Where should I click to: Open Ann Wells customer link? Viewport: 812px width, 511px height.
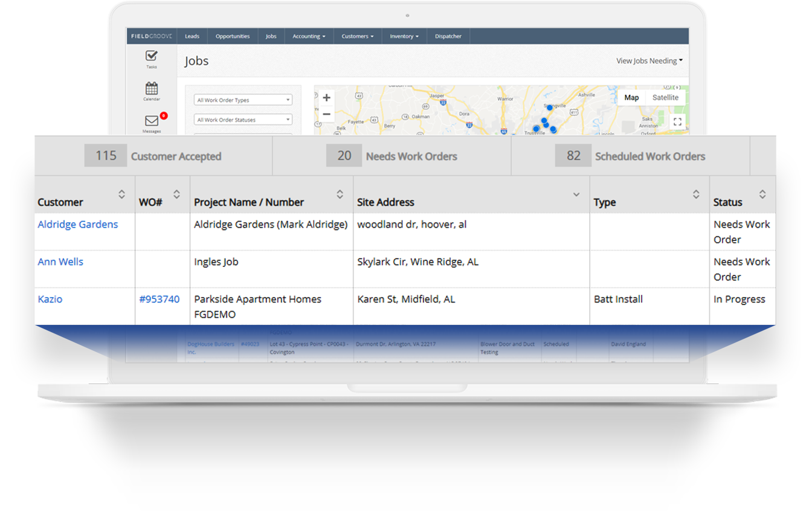(60, 262)
